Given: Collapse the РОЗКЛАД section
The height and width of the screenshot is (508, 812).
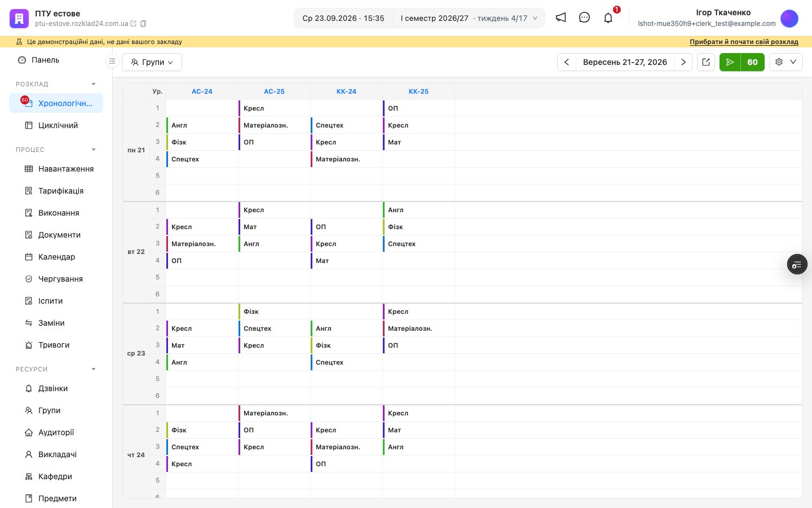Looking at the screenshot, I should [x=94, y=84].
